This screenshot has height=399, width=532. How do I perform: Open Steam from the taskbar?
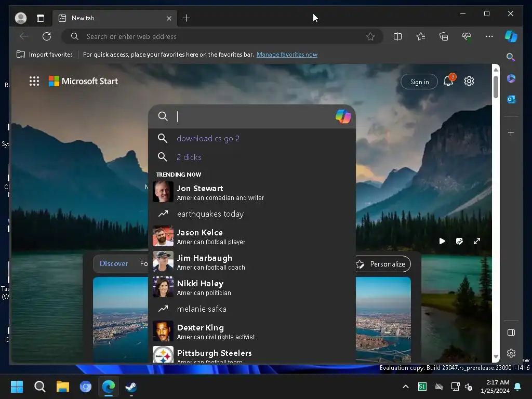click(x=131, y=387)
